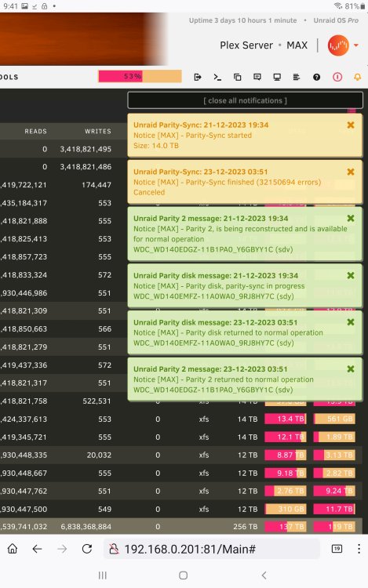Click the help question mark icon
Image resolution: width=368 pixels, height=588 pixels.
click(x=317, y=77)
